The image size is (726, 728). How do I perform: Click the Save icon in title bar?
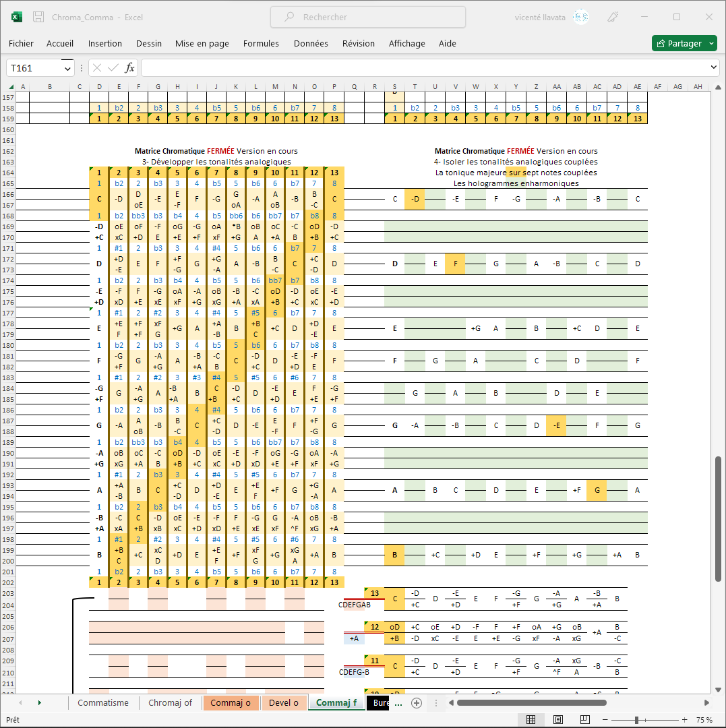(x=38, y=17)
